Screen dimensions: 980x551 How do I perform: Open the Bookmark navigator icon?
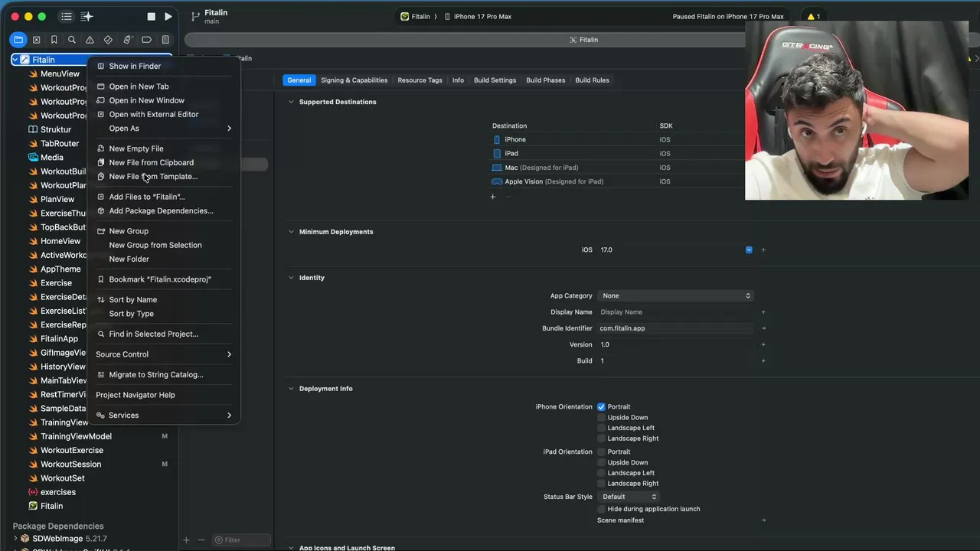[x=54, y=40]
